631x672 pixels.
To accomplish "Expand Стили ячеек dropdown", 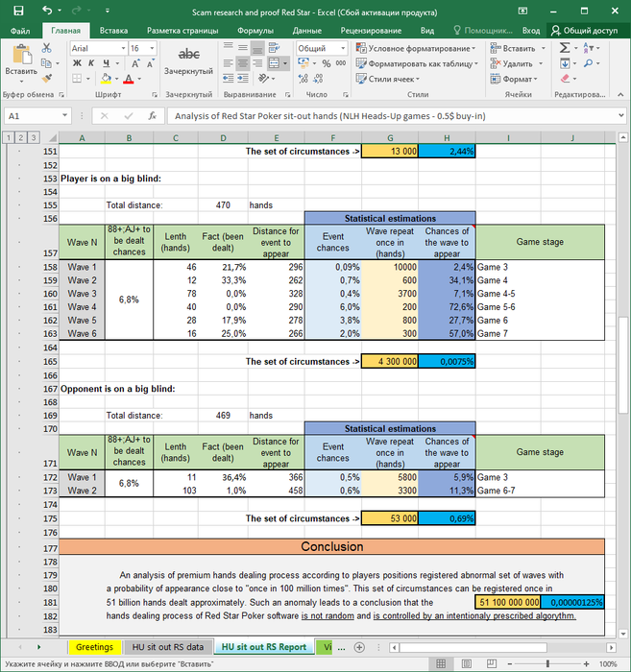I will [387, 79].
